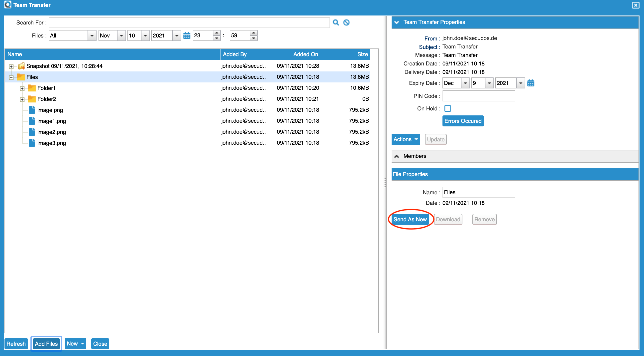Open the New dropdown menu
644x356 pixels.
pyautogui.click(x=75, y=344)
